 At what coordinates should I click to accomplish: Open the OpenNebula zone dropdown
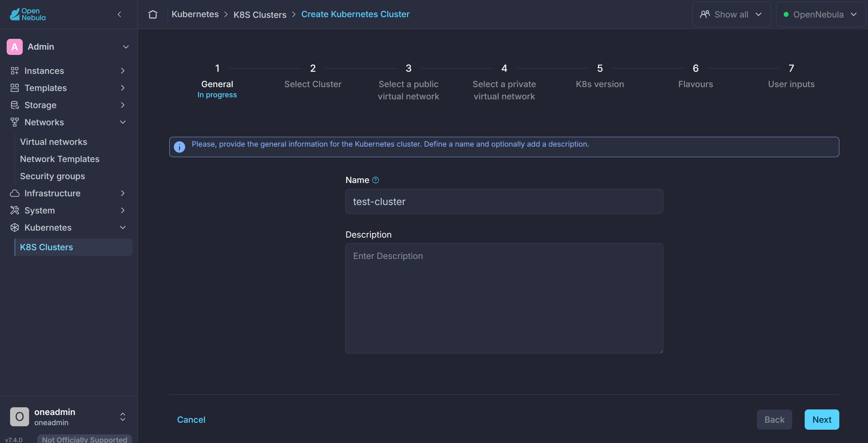820,14
